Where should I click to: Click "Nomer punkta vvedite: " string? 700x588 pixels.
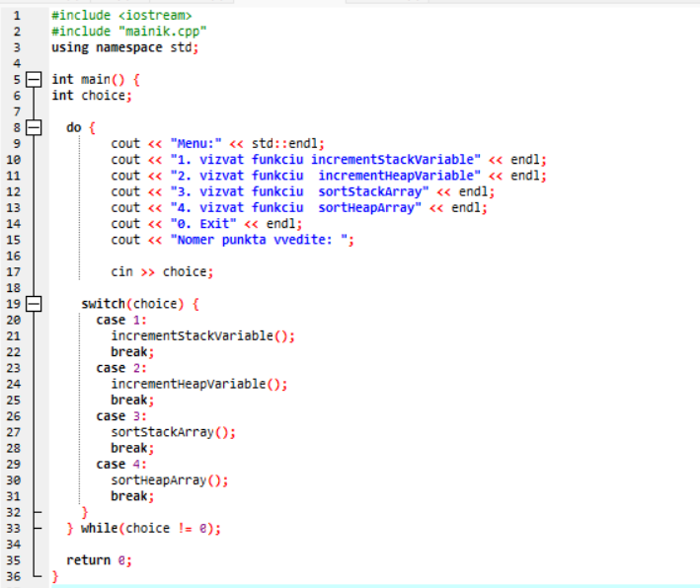259,240
